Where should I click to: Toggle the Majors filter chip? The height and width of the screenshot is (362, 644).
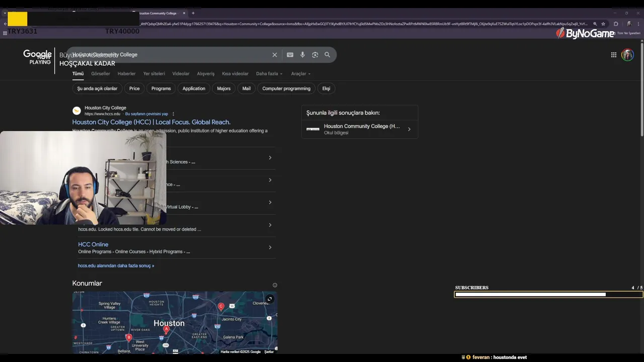[x=224, y=88]
